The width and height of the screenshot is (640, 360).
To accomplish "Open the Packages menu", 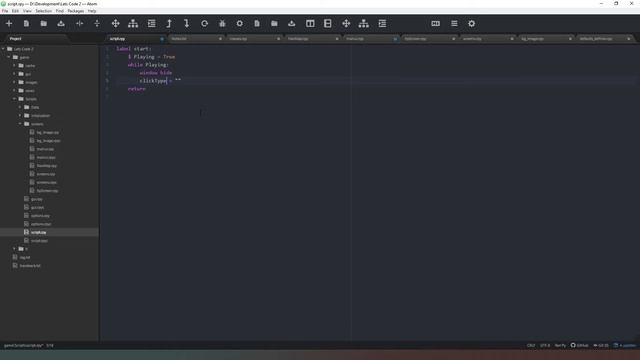I will 76,11.
